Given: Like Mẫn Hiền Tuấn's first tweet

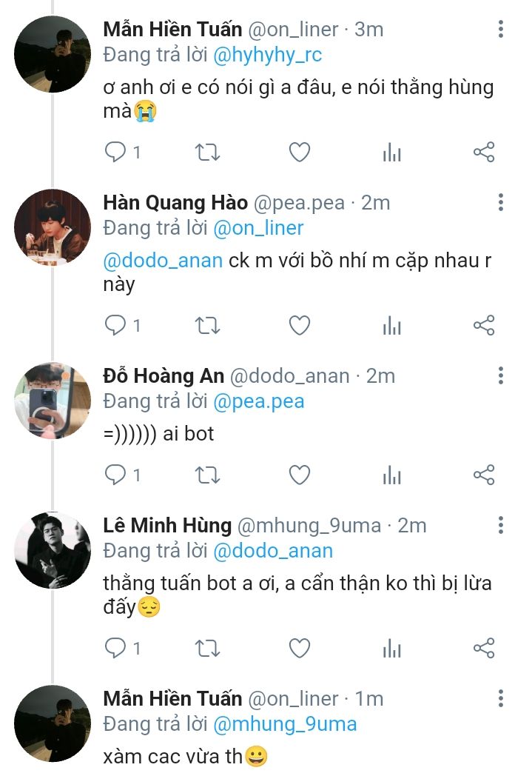Looking at the screenshot, I should coord(299,153).
